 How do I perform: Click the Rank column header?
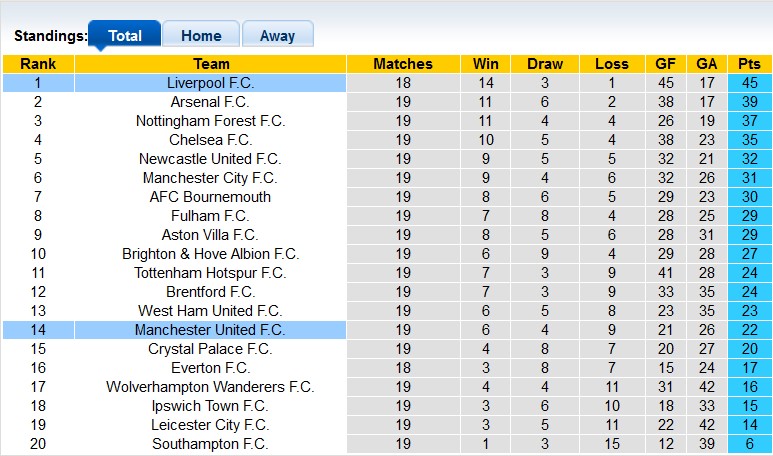coord(38,64)
